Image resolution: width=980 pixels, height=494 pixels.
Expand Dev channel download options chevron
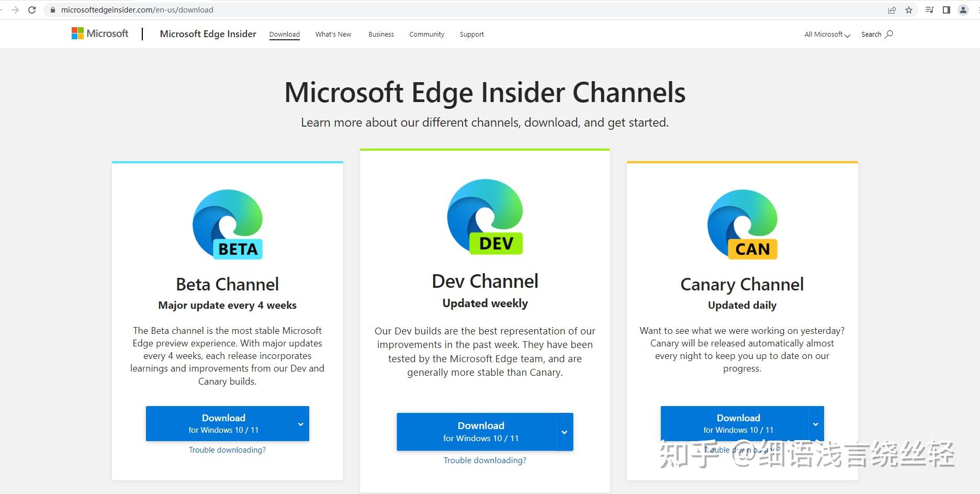click(x=564, y=431)
